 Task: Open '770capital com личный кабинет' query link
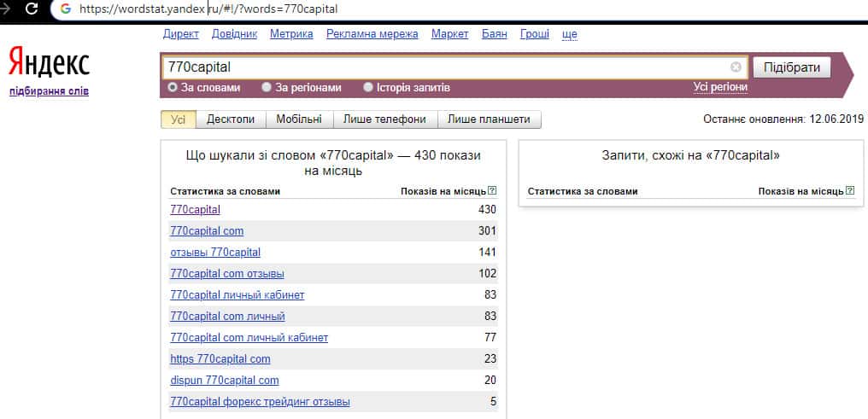(249, 338)
